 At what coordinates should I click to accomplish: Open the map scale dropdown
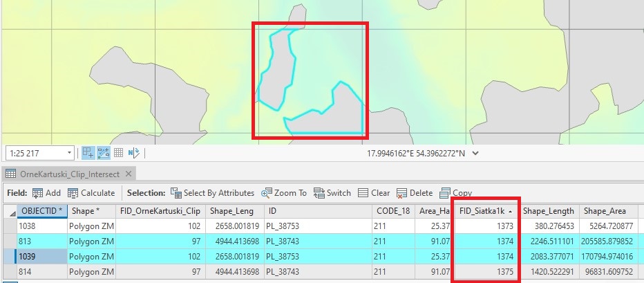pos(70,152)
